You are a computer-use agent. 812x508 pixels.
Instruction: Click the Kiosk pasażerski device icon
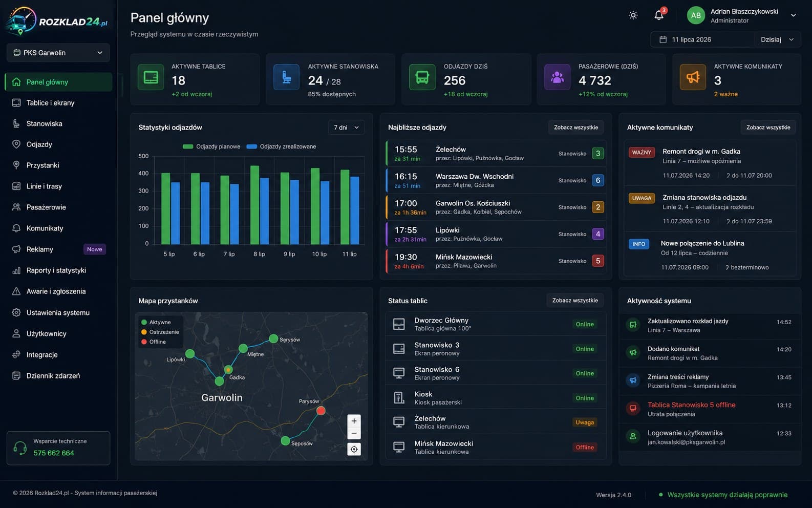pyautogui.click(x=399, y=398)
